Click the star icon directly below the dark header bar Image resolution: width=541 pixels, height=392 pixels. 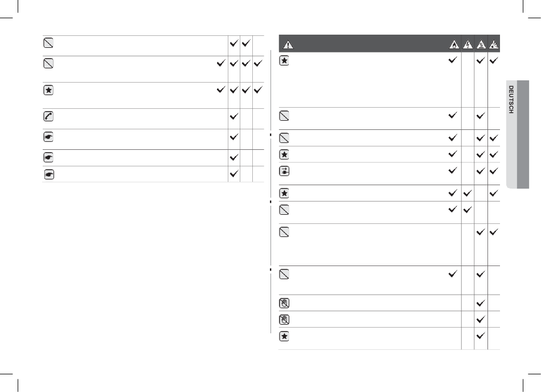click(284, 61)
